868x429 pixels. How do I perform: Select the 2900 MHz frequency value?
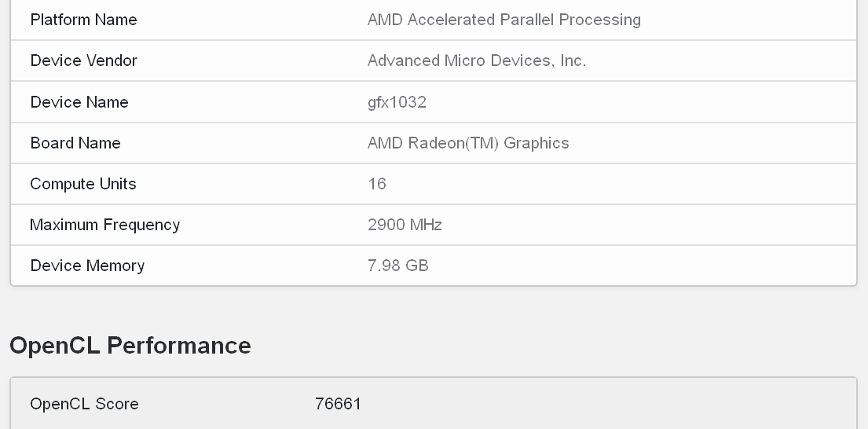405,225
